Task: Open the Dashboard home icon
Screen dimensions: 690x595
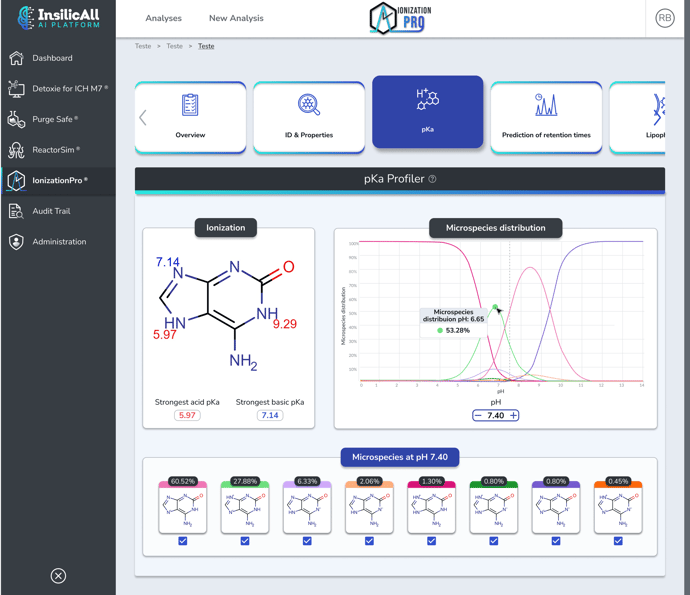Action: 16,58
